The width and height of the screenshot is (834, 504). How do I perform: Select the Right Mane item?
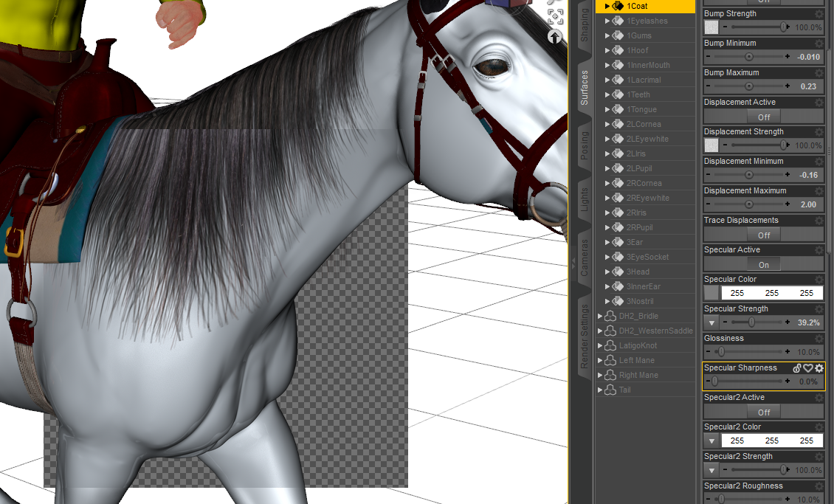point(638,375)
